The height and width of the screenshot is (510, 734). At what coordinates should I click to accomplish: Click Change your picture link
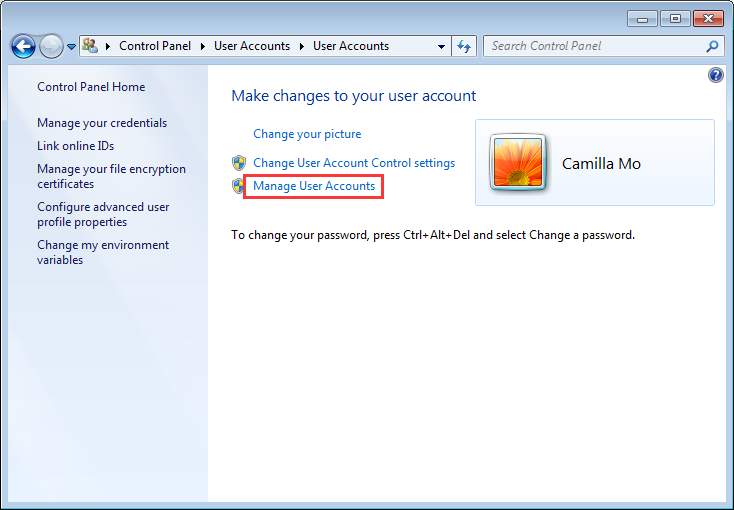coord(307,134)
